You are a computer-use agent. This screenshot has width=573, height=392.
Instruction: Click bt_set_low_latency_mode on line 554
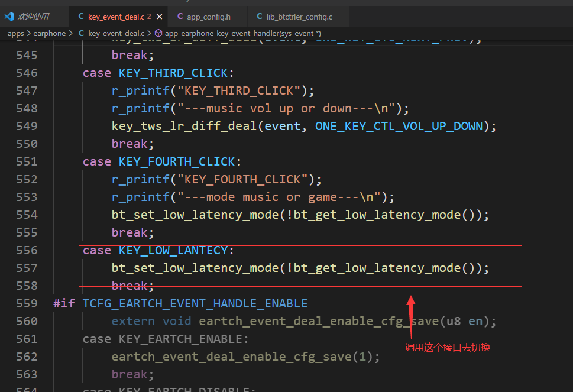tap(196, 215)
